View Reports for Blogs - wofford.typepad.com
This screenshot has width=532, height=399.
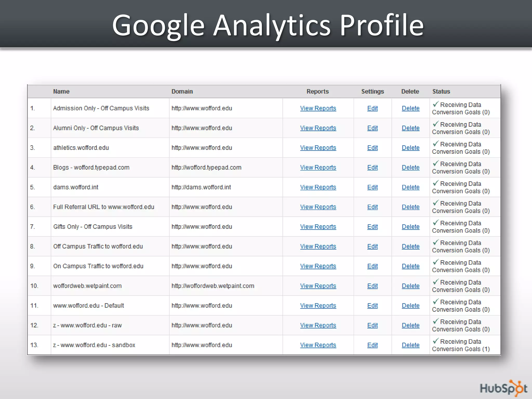pyautogui.click(x=318, y=168)
